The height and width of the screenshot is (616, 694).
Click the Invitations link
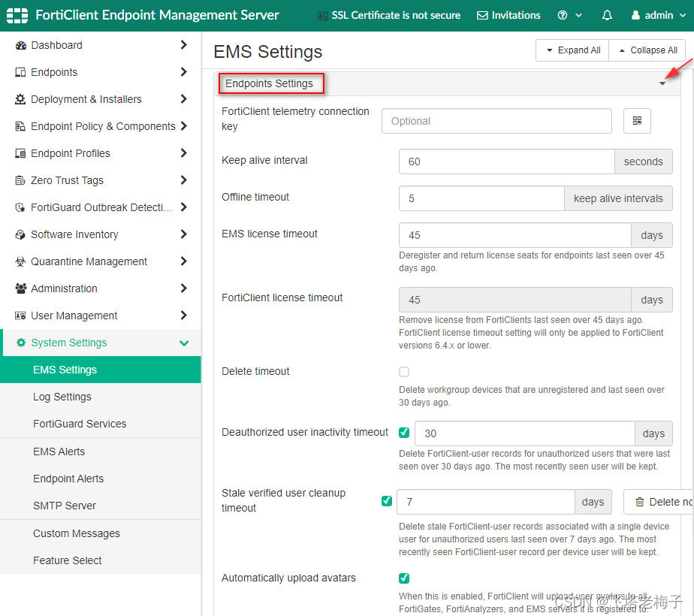click(x=508, y=16)
